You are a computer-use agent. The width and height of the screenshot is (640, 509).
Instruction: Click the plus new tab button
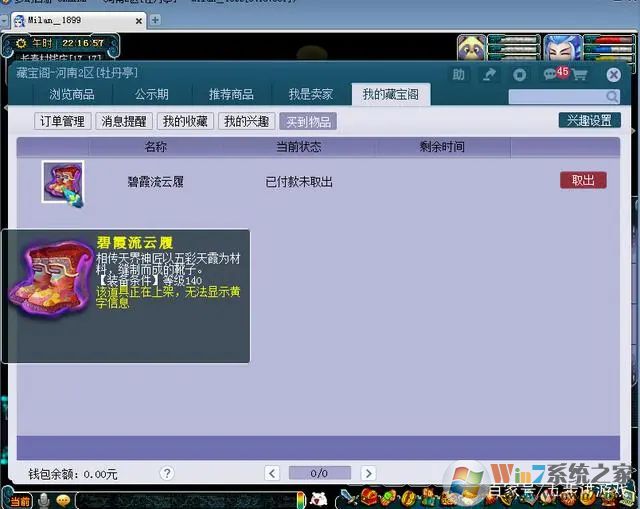coord(155,20)
